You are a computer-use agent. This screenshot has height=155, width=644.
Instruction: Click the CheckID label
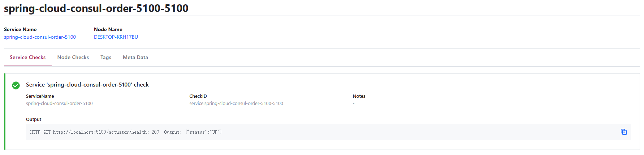coord(198,96)
